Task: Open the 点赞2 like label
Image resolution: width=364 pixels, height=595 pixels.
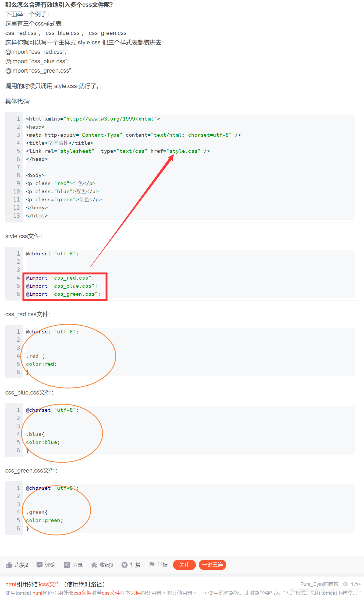Action: click(x=22, y=565)
